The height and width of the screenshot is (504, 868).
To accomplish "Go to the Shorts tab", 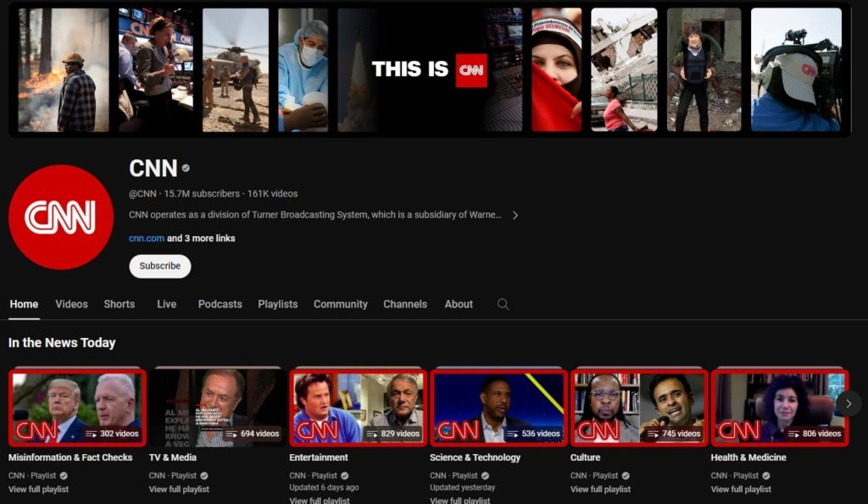I will tap(119, 304).
